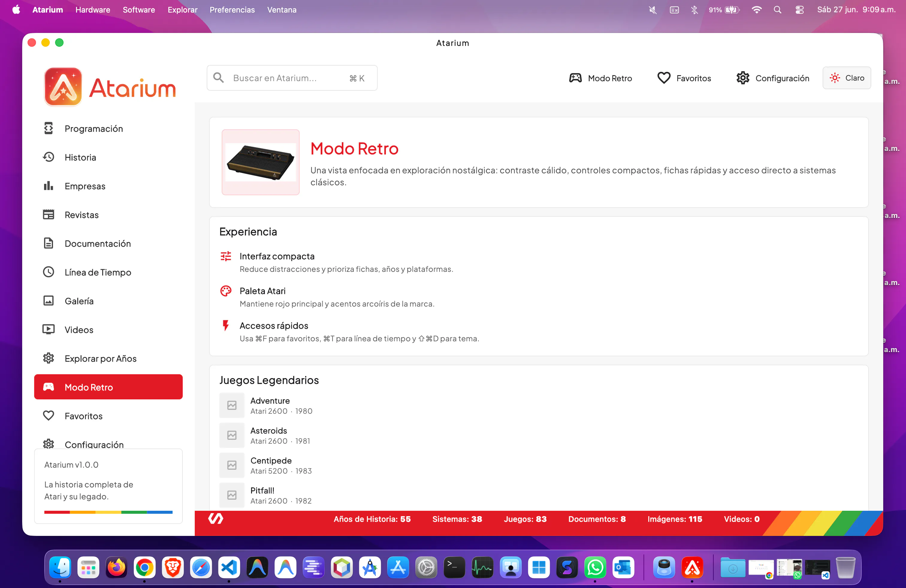Open Configuración label in the sidebar
This screenshot has height=588, width=906.
(94, 444)
